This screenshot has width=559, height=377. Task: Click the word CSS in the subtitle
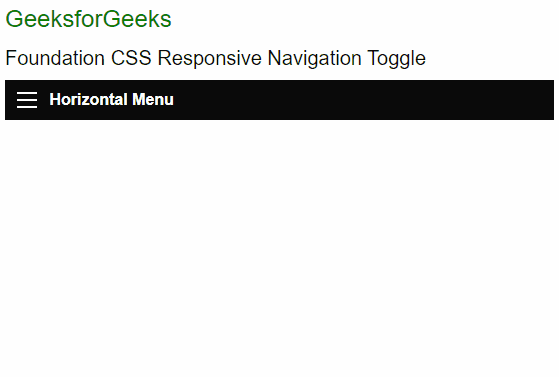click(131, 58)
